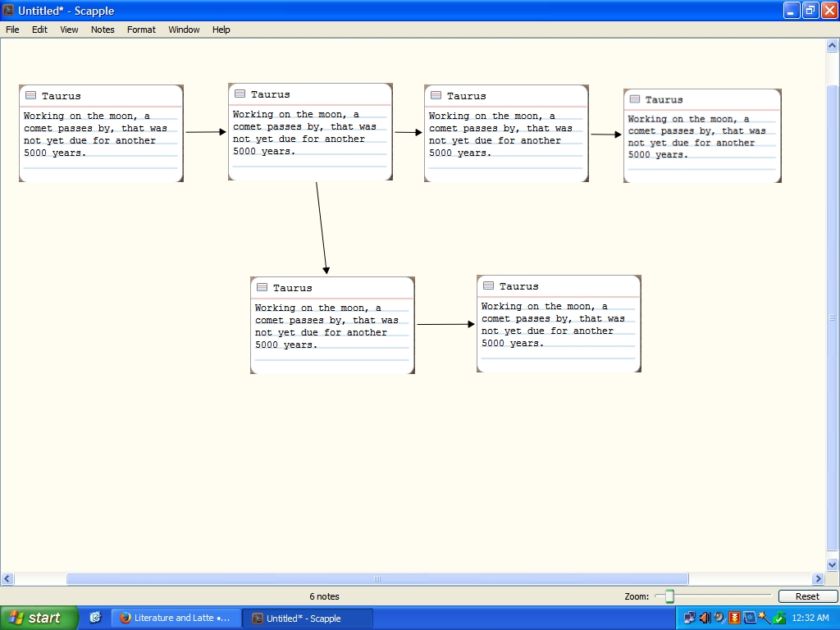Click the zoom slider handle
This screenshot has width=840, height=630.
click(669, 596)
